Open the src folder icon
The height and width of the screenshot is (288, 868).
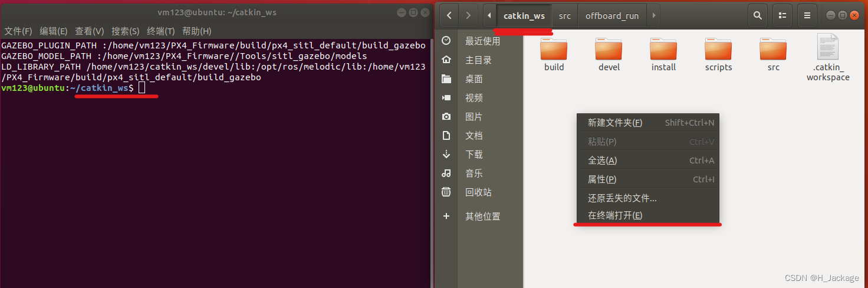click(x=773, y=50)
